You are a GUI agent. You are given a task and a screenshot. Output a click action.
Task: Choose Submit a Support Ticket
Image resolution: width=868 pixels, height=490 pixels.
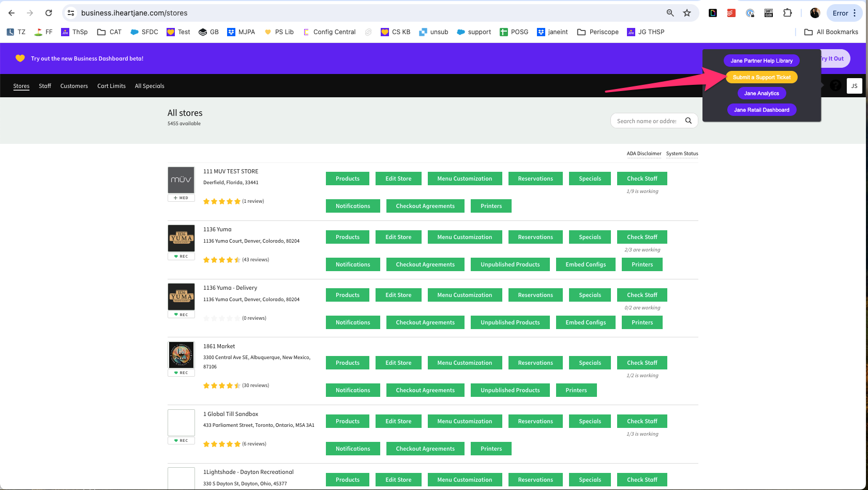pyautogui.click(x=761, y=77)
